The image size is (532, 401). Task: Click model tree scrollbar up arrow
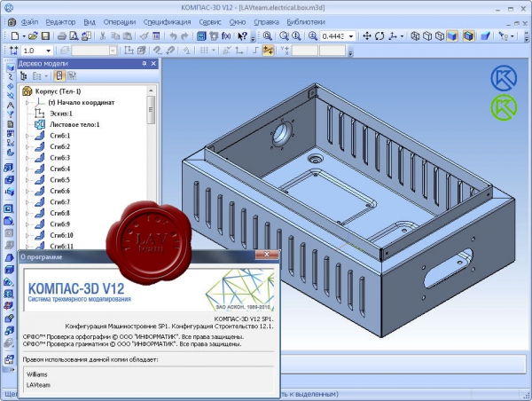pos(151,90)
